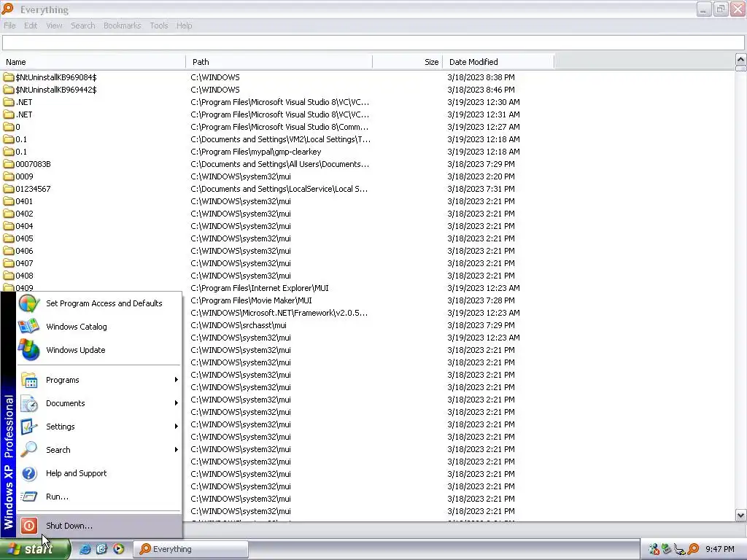The width and height of the screenshot is (747, 560).
Task: Sort by the Path column header
Action: click(279, 62)
